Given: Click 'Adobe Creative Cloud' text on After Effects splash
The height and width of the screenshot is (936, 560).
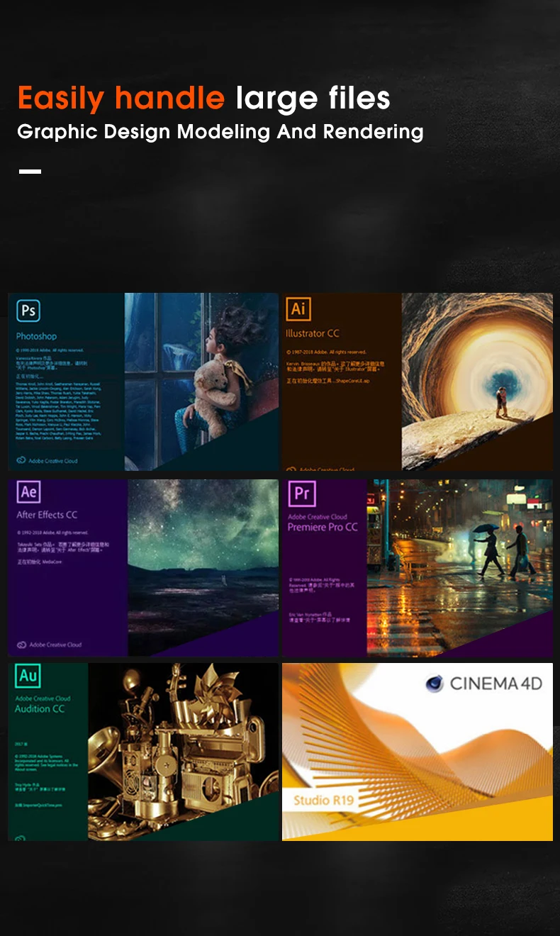Looking at the screenshot, I should (x=55, y=645).
